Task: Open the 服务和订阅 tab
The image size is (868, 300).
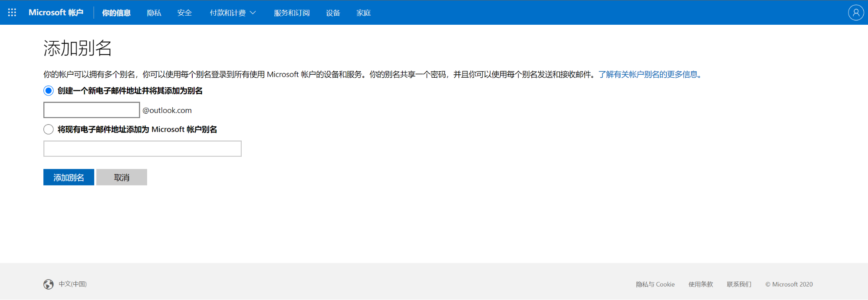Action: click(292, 13)
